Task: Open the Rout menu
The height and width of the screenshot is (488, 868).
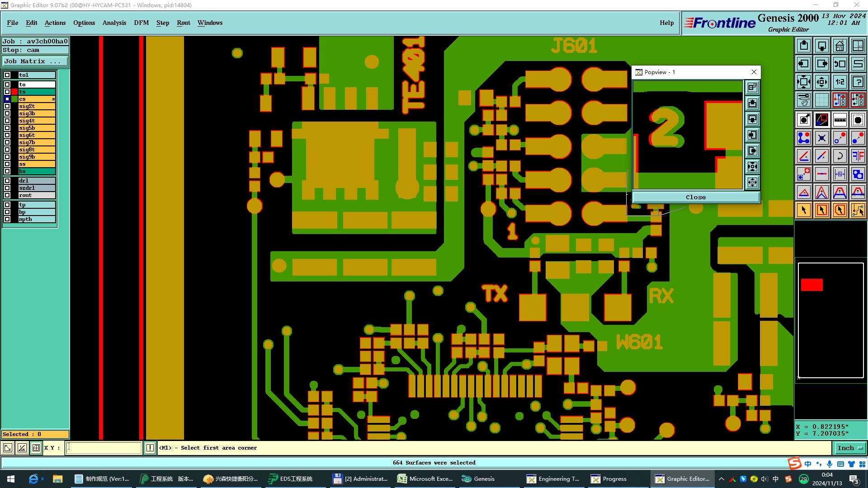Action: click(184, 23)
